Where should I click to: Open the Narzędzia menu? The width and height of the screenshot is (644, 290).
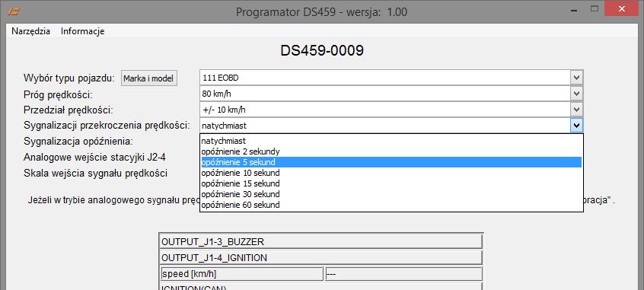point(30,31)
